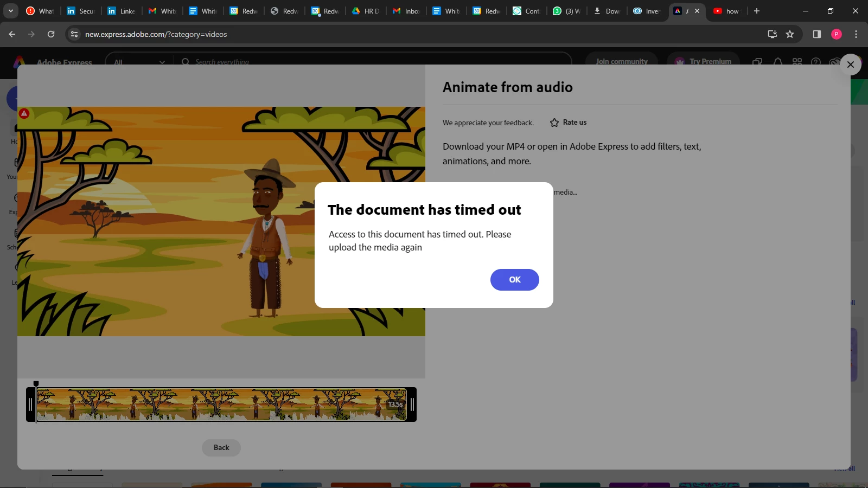Click the left trim handle of the timeline

30,404
